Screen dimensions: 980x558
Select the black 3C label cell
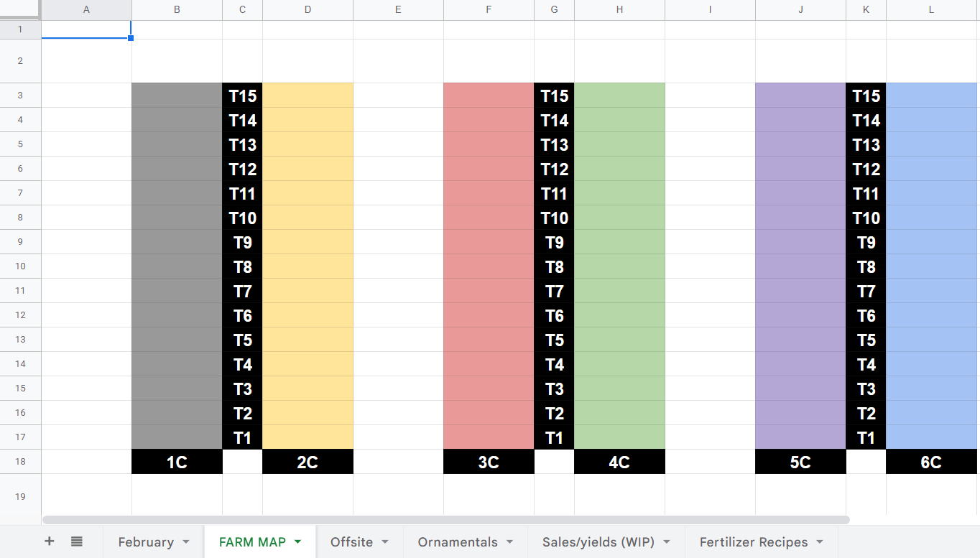click(489, 462)
